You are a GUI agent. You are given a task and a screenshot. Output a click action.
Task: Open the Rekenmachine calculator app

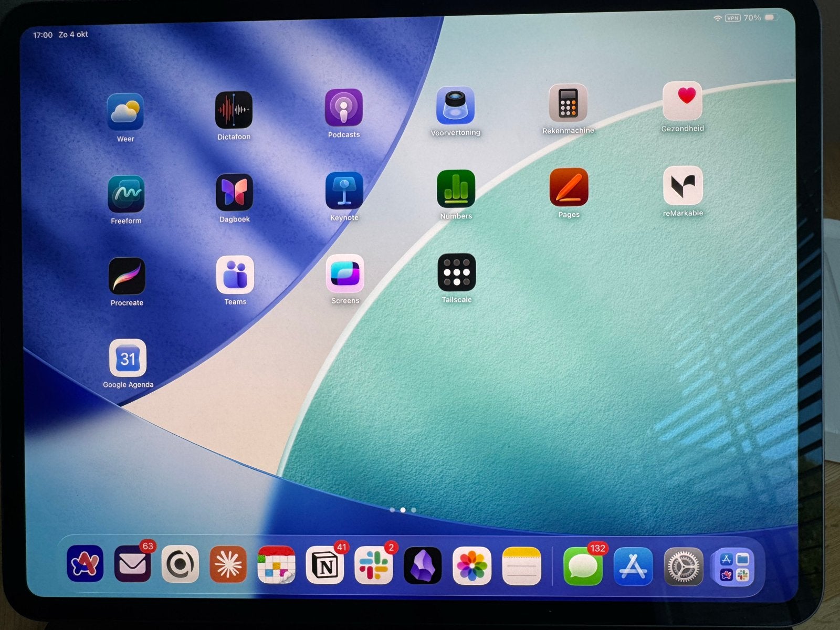pos(568,103)
